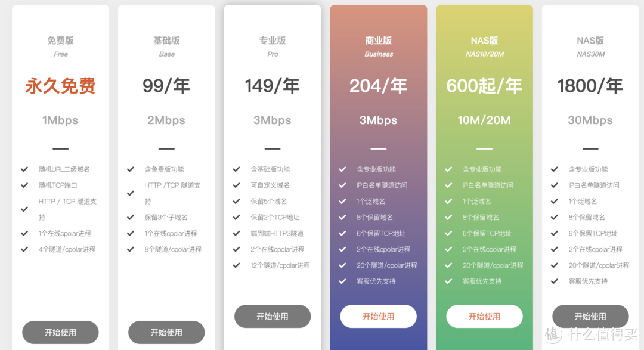Select the orange "永久免费" price text
The width and height of the screenshot is (644, 350).
(60, 86)
